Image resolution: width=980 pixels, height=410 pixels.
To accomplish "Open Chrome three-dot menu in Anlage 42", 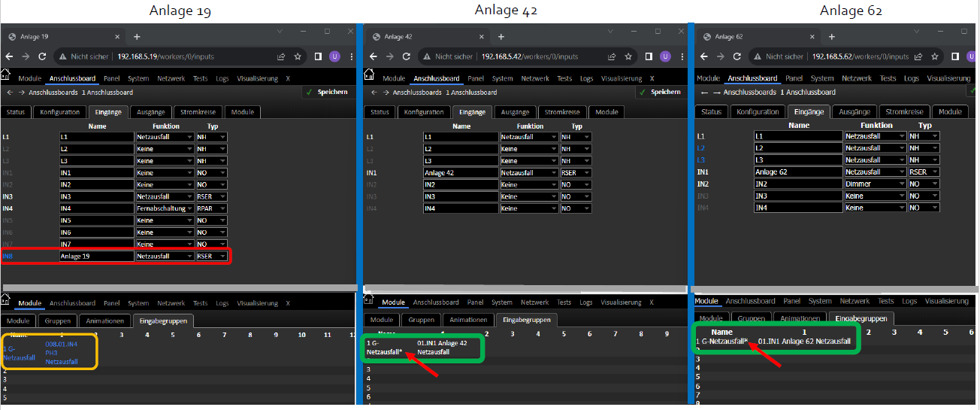I will [681, 56].
